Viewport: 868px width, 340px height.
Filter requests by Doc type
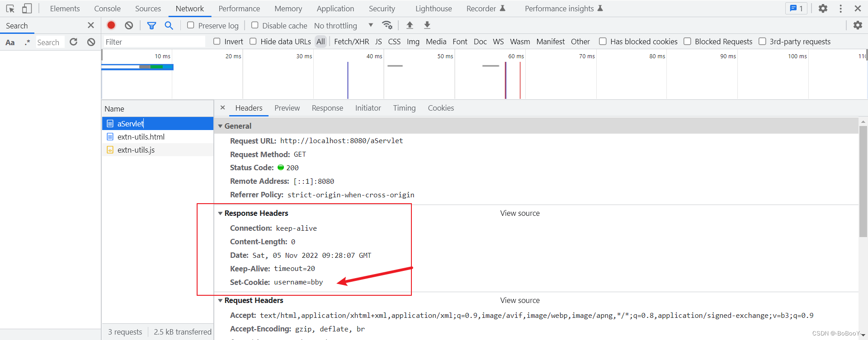tap(480, 42)
